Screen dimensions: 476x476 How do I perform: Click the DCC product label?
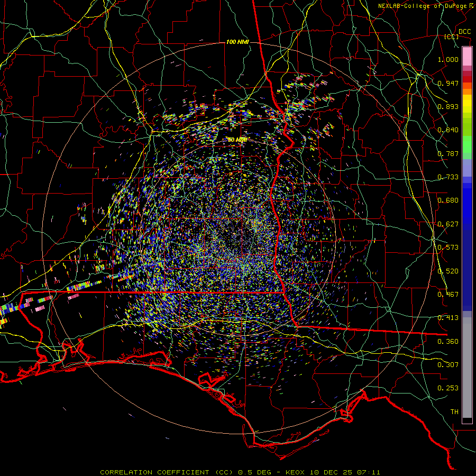(x=464, y=32)
